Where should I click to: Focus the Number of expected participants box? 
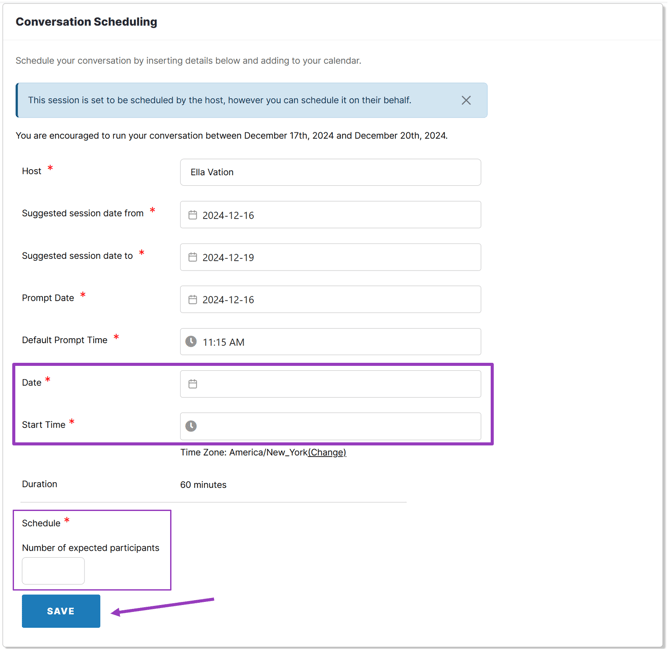coord(53,571)
